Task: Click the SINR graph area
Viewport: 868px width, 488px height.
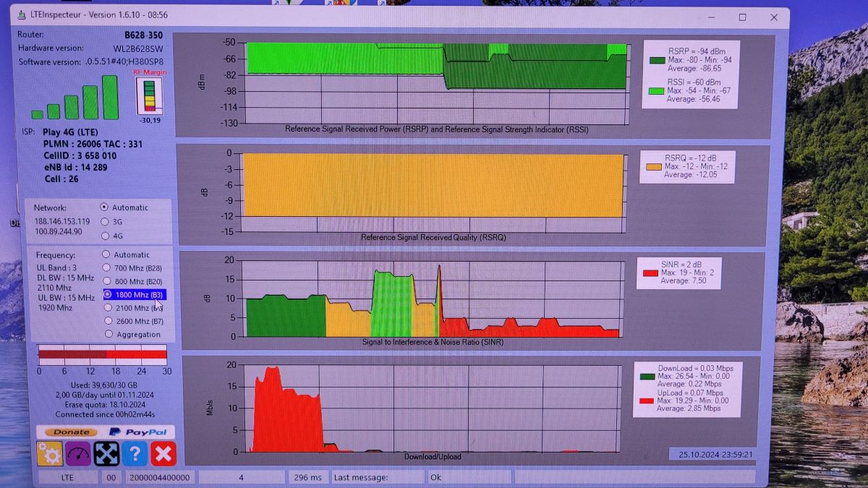Action: pyautogui.click(x=432, y=298)
